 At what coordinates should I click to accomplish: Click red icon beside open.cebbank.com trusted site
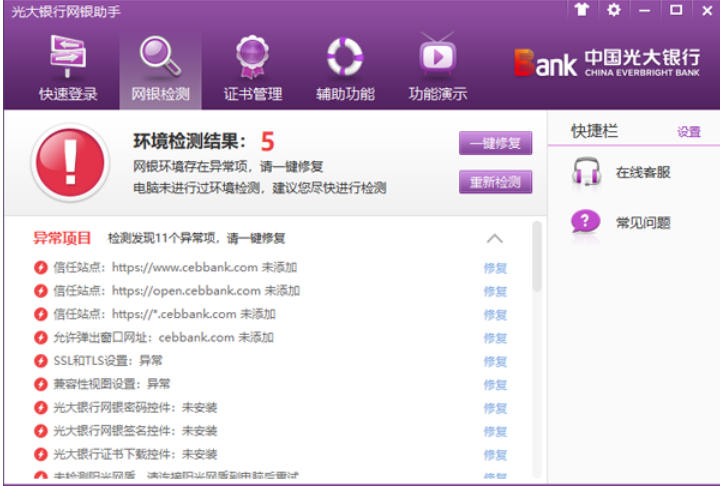[41, 291]
